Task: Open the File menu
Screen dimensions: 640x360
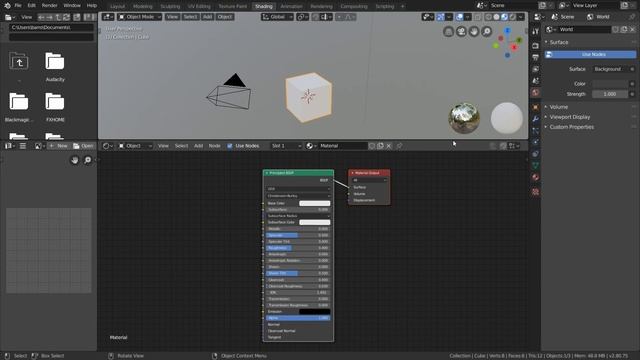Action: [x=18, y=6]
